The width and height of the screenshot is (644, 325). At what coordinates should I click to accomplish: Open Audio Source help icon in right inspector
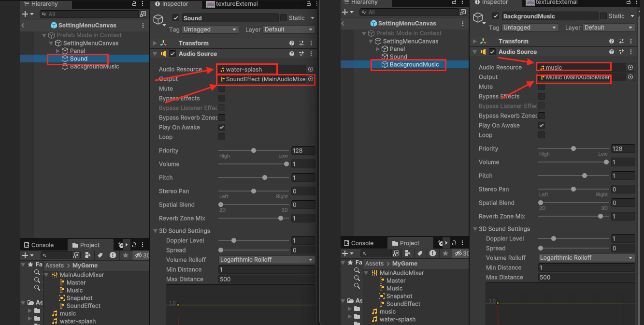point(612,52)
